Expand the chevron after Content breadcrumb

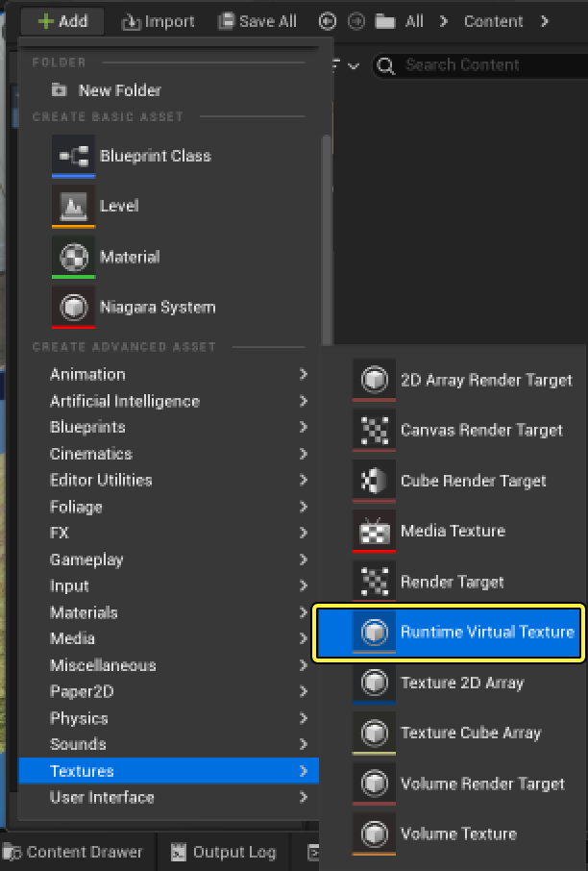[544, 22]
